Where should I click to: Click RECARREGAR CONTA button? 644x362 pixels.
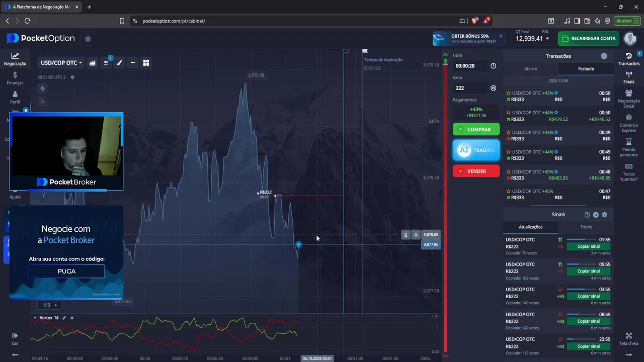coord(589,39)
